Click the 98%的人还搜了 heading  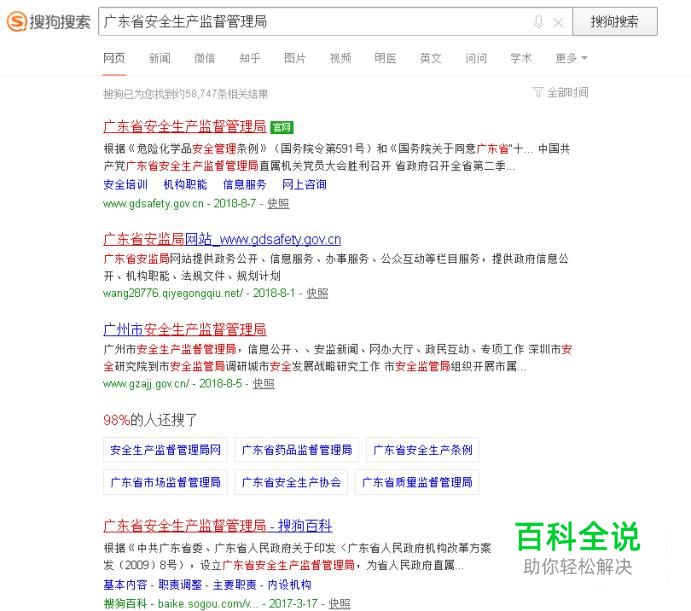pos(150,420)
